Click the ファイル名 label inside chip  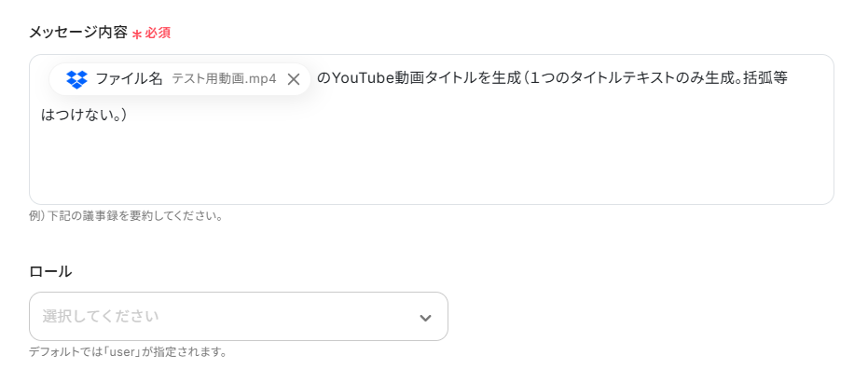[x=129, y=79]
